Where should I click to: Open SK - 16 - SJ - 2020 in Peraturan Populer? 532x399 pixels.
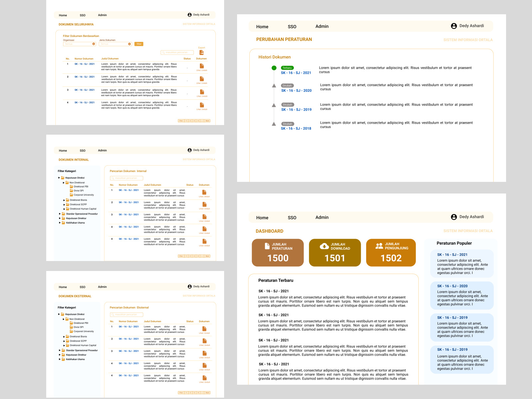click(x=452, y=286)
